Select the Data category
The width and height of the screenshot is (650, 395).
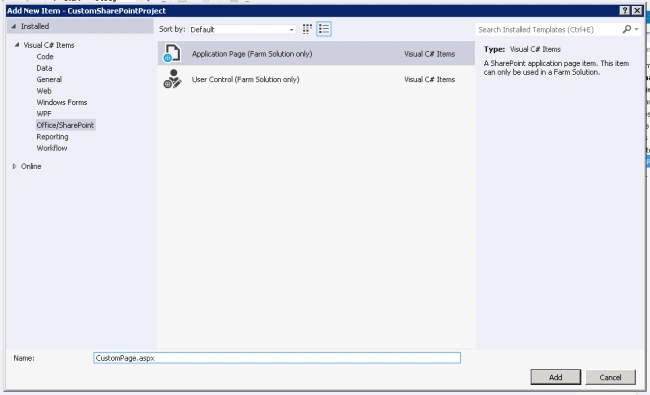[x=44, y=68]
